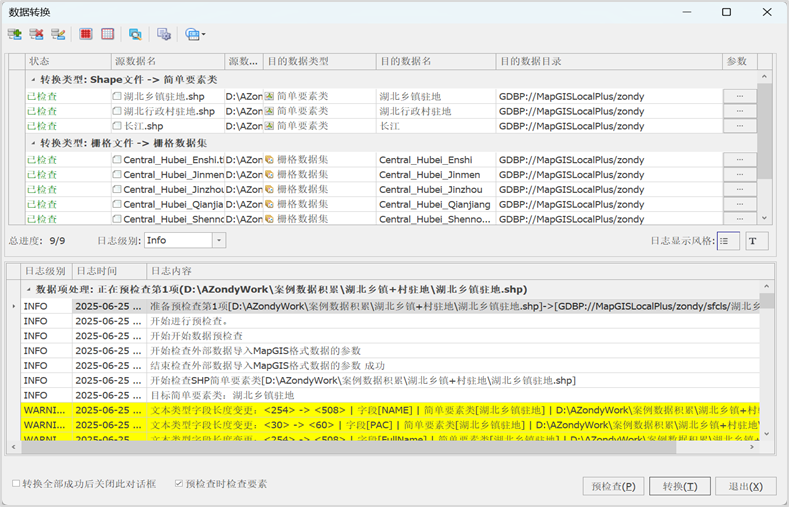Click the data table vertical scrollbar thumb
Screen dimensions: 789x507
(764, 131)
